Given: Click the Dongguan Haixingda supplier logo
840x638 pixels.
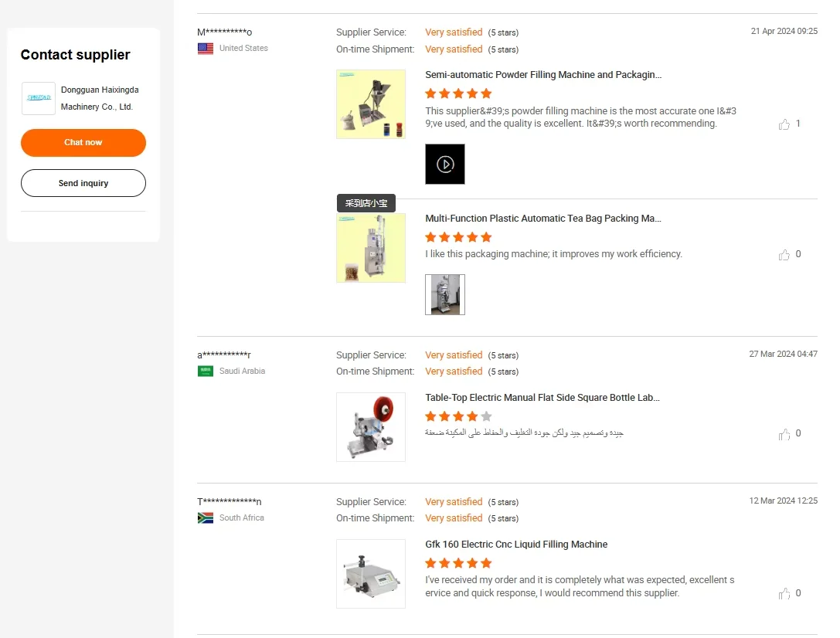Looking at the screenshot, I should [x=39, y=98].
